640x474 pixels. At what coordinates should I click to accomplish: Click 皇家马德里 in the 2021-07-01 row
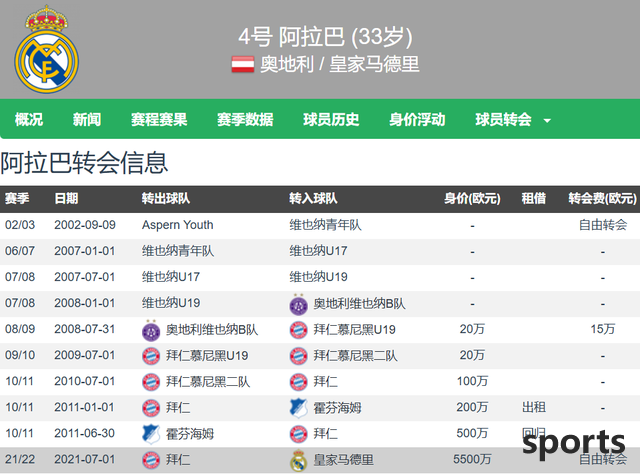(344, 460)
